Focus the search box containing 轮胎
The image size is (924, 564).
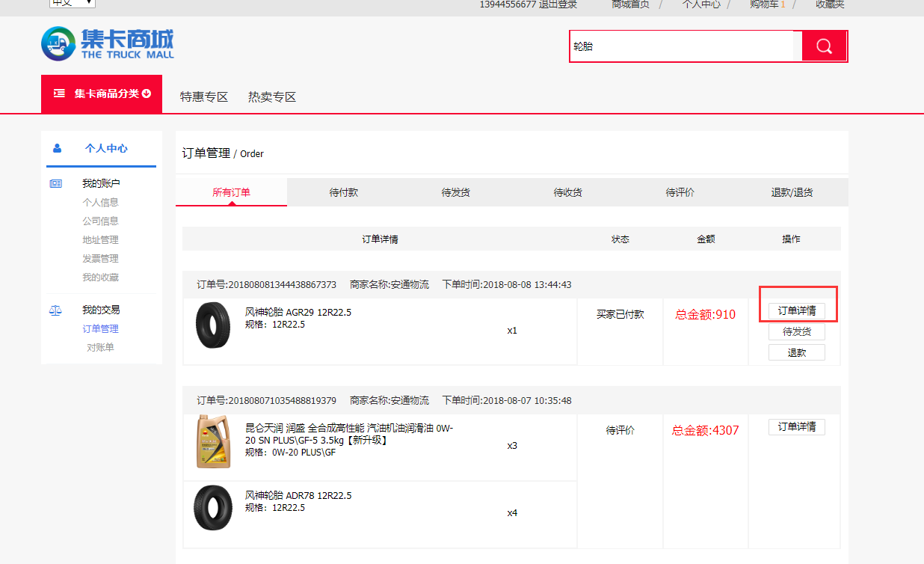(x=680, y=46)
